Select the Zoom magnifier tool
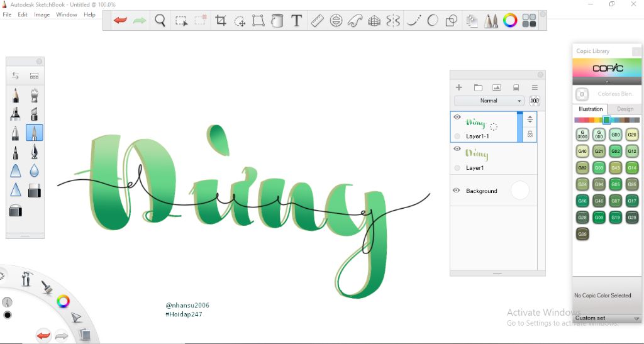Viewport: 644px width, 344px height. pos(160,20)
